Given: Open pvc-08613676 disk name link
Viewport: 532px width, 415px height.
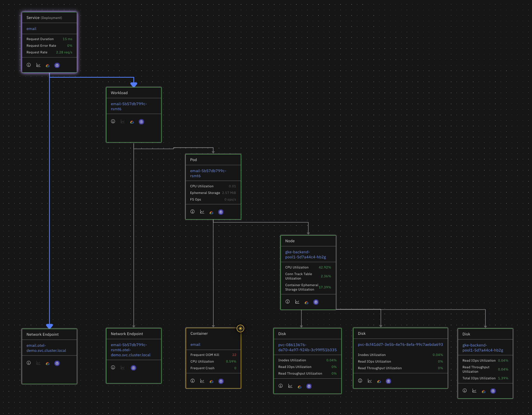Looking at the screenshot, I should point(307,347).
